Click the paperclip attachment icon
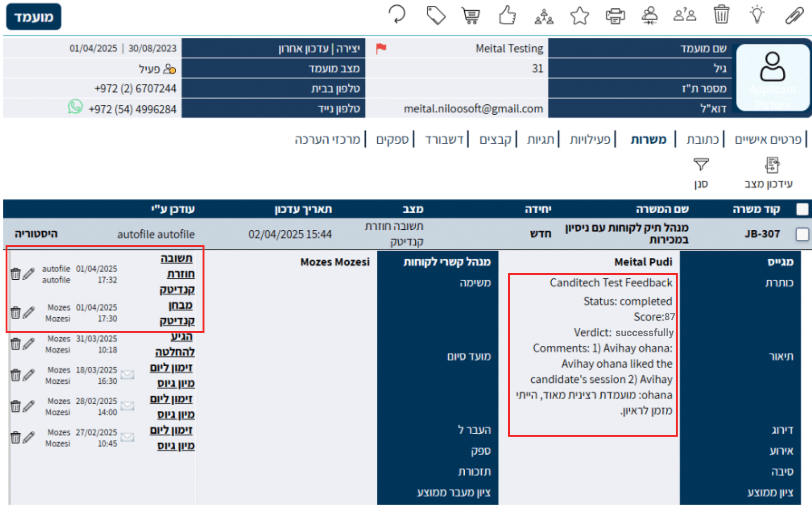Viewport: 812px width, 510px height. point(794,16)
